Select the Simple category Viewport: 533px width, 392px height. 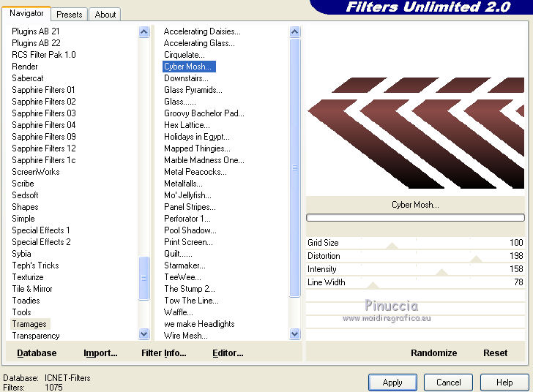pos(23,219)
